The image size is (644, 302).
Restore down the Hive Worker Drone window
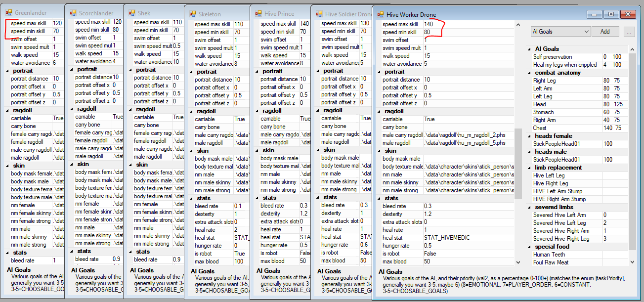[611, 14]
